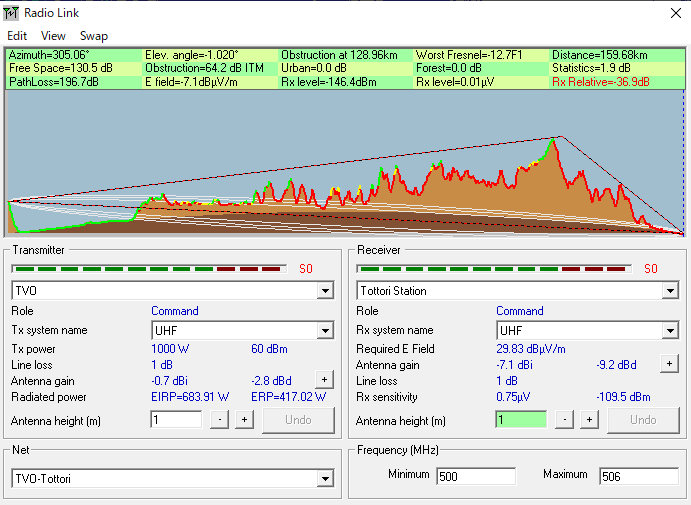Focus the Maximum frequency field
The image size is (691, 505).
[x=639, y=476]
